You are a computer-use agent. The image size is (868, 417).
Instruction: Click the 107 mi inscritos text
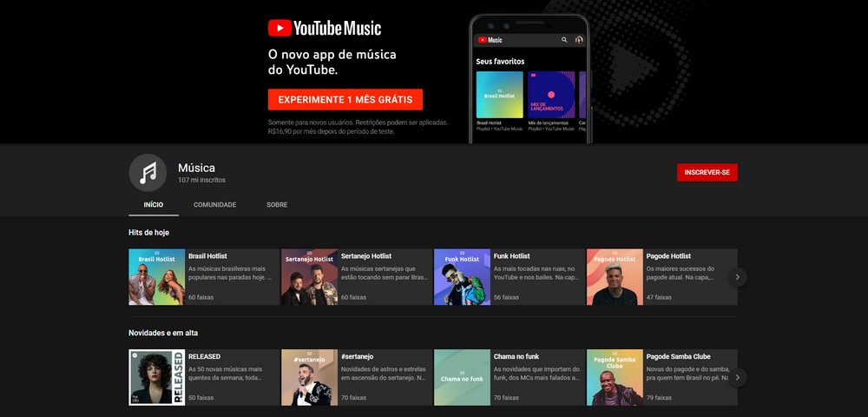(201, 180)
